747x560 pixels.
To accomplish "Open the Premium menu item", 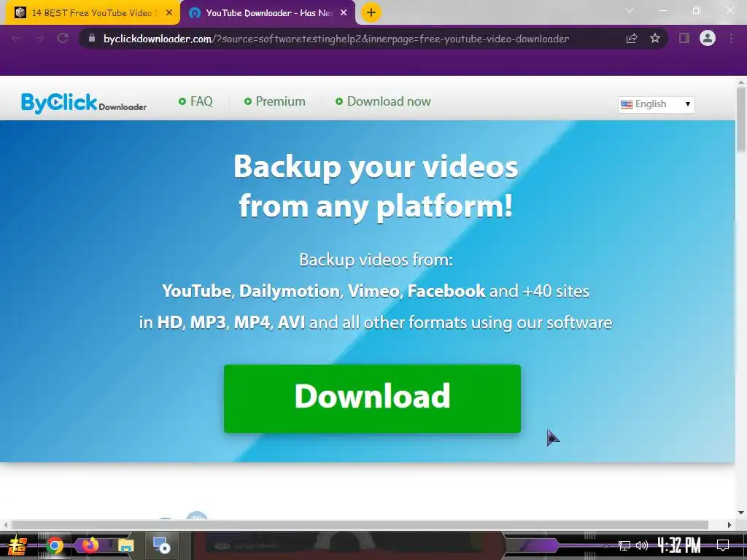I will [x=275, y=101].
